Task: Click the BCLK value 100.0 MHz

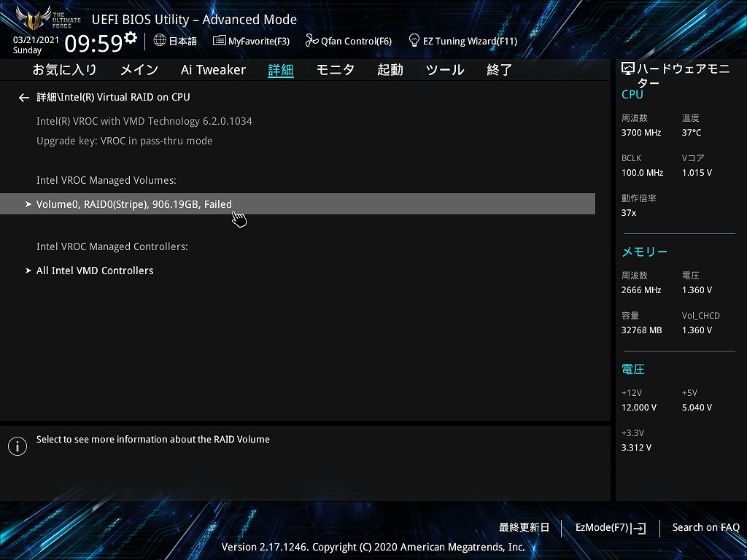Action: click(x=642, y=173)
